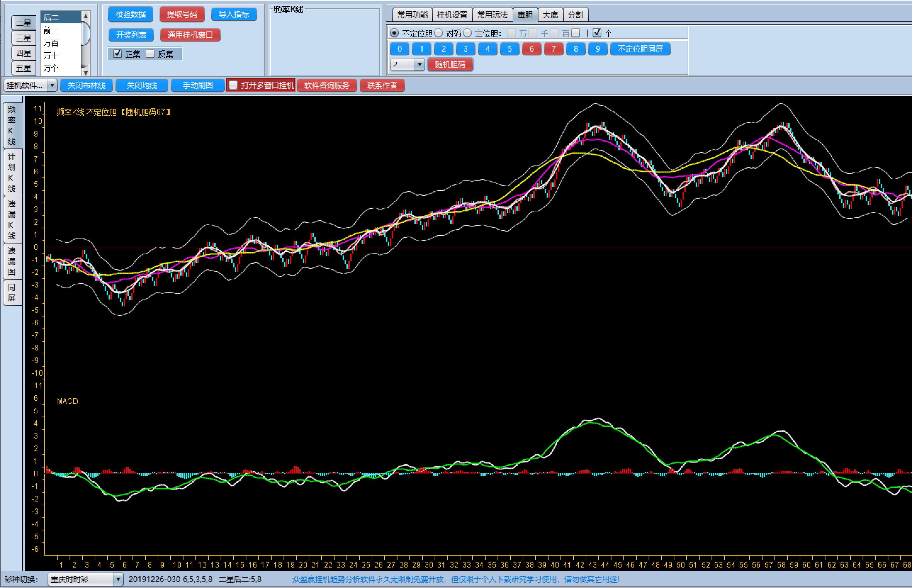The width and height of the screenshot is (912, 588).
Task: Choose 万百 in the position list
Action: point(61,43)
